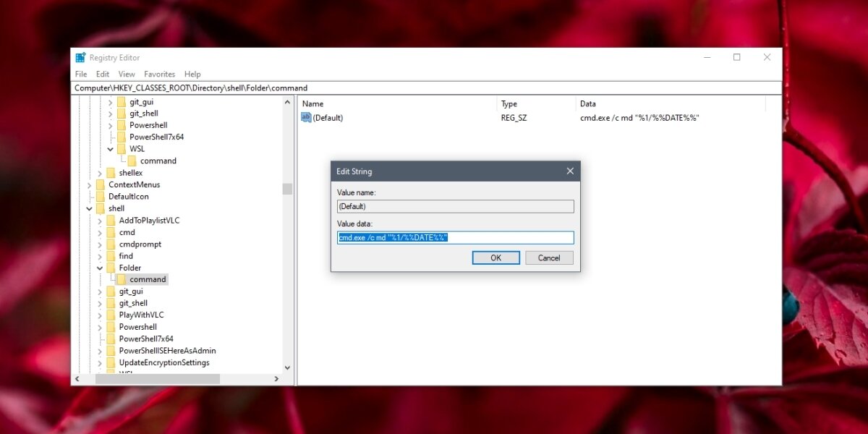Expand the AddToPlaylistVLC key
The image size is (868, 434).
pyautogui.click(x=100, y=220)
